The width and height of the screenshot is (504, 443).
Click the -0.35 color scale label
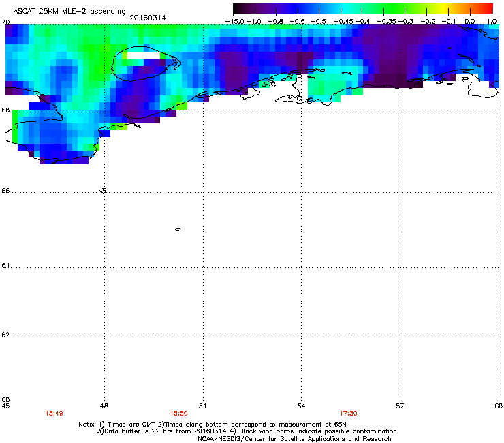pos(387,22)
